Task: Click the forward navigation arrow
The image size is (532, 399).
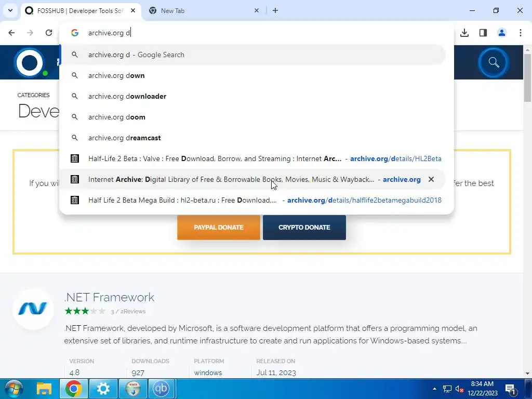Action: pos(30,33)
